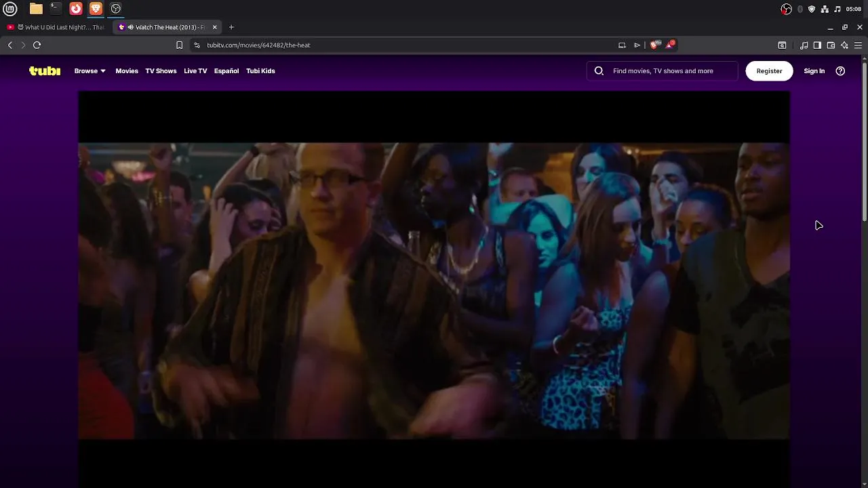Go to the Tubi home logo
868x488 pixels.
coord(45,70)
